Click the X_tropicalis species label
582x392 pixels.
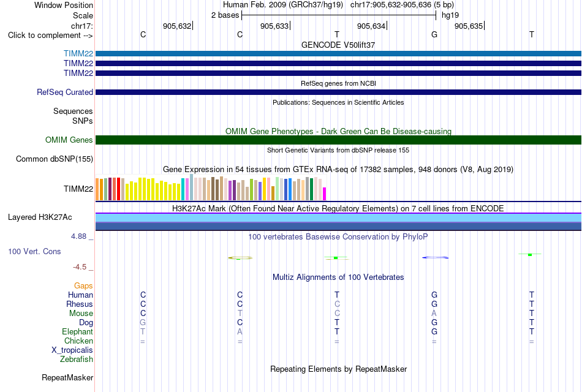tap(72, 350)
